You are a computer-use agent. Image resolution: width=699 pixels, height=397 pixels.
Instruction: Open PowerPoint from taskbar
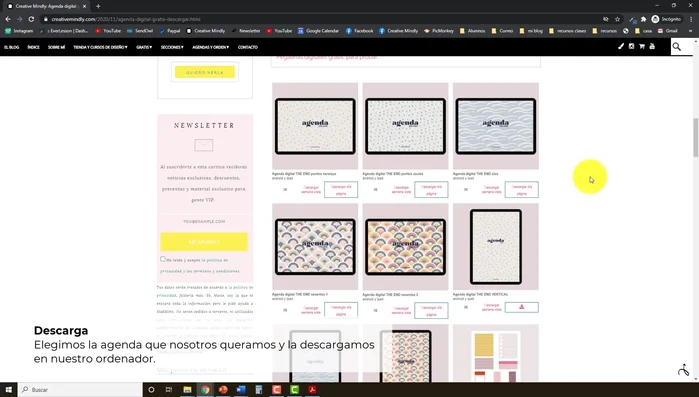click(x=223, y=389)
